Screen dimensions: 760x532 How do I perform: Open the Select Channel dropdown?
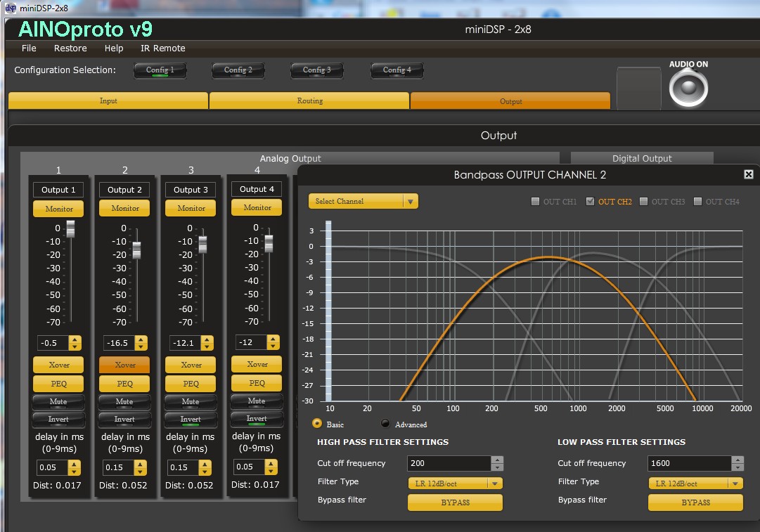363,201
